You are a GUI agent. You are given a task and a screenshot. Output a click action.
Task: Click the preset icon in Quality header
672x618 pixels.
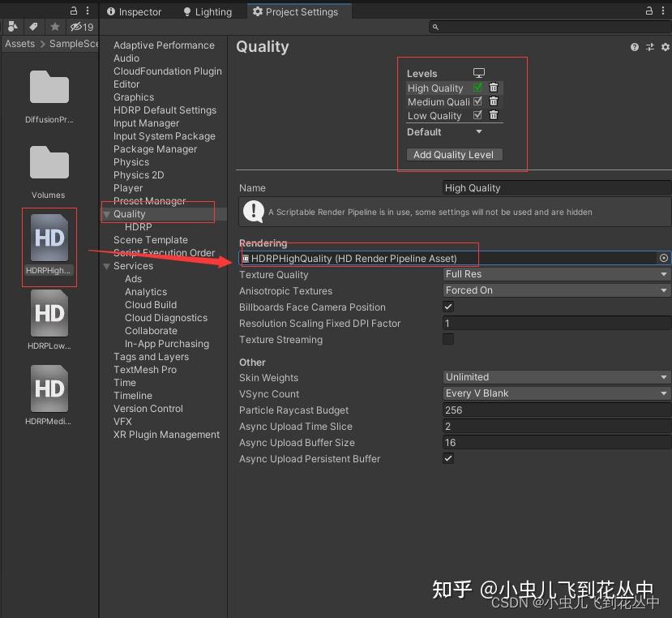point(649,47)
